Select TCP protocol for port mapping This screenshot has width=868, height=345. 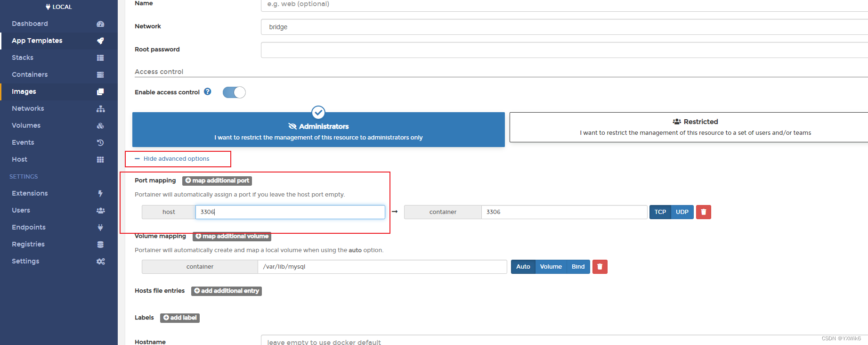click(x=660, y=212)
